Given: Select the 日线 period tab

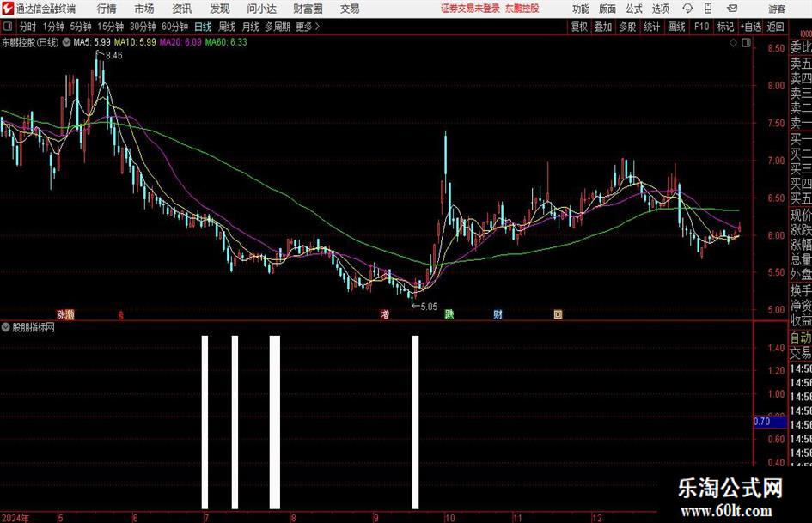Looking at the screenshot, I should click(203, 27).
